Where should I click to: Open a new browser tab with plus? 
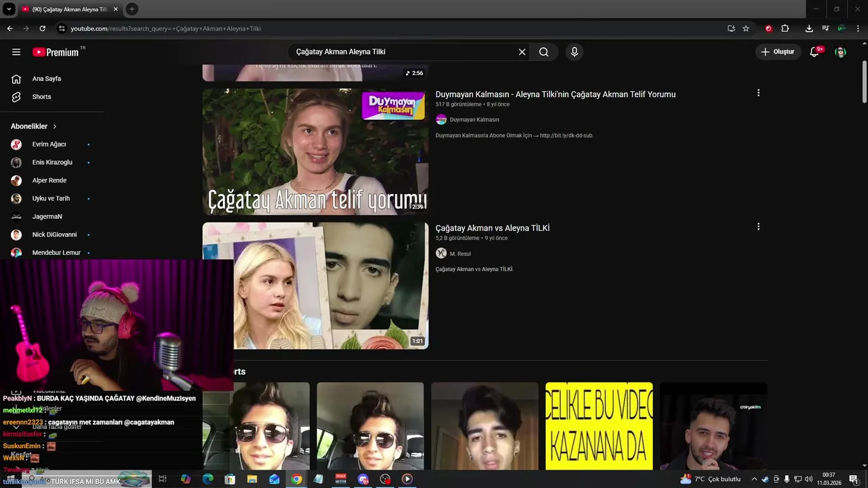click(132, 9)
